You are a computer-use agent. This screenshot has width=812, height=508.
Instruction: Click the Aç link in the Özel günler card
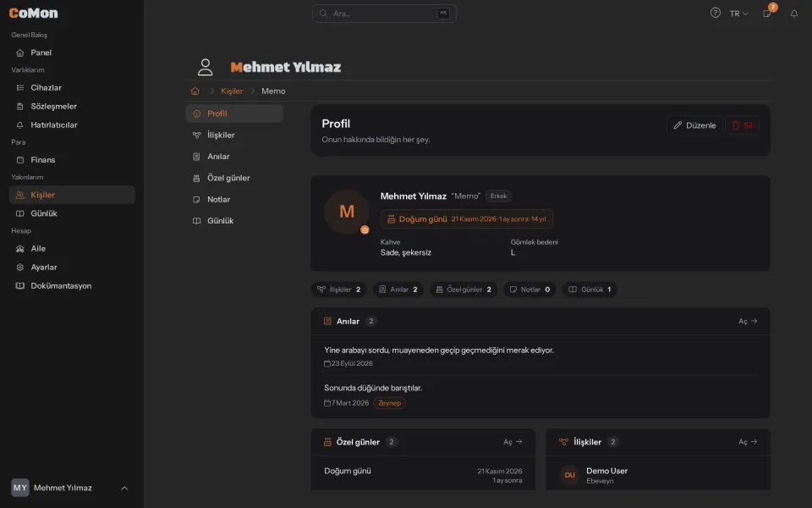click(513, 442)
